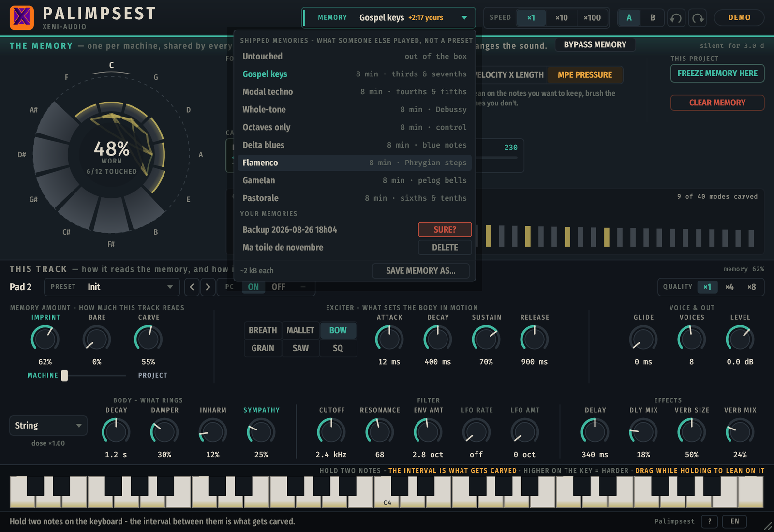
Task: Choose the SQ exciter
Action: (x=338, y=348)
